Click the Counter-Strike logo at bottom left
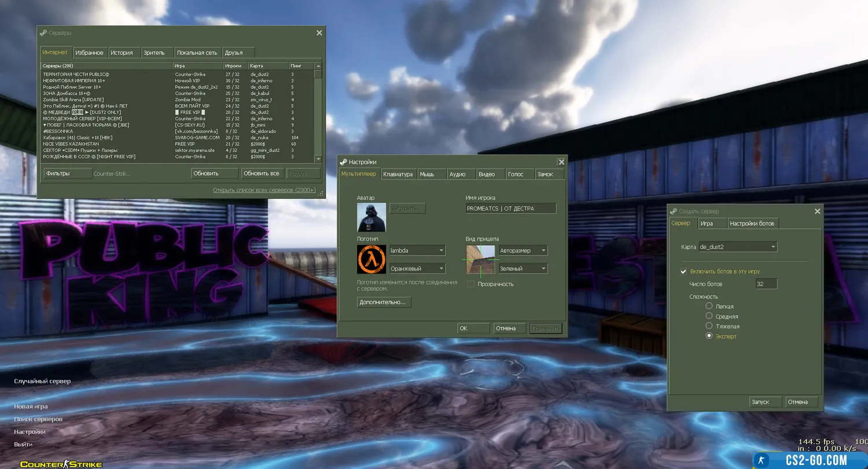This screenshot has height=469, width=868. [x=61, y=464]
